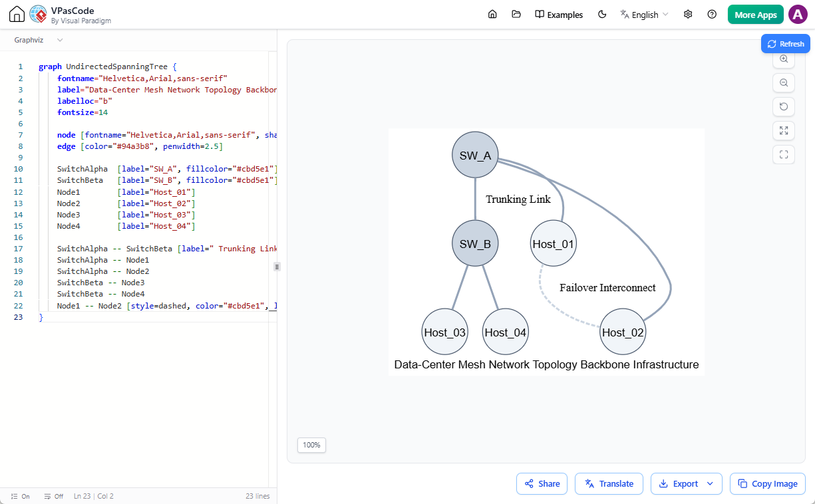Refresh the diagram preview

pyautogui.click(x=786, y=44)
